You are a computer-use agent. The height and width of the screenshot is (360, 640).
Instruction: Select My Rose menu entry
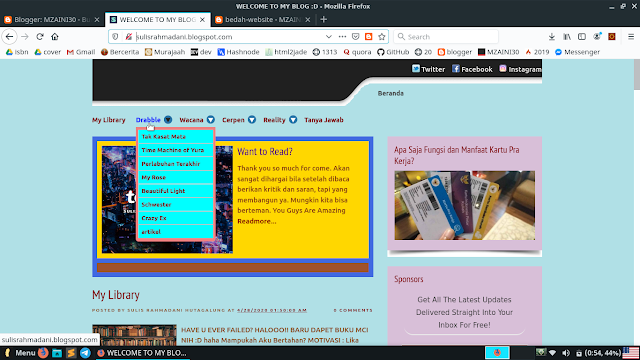(176, 177)
